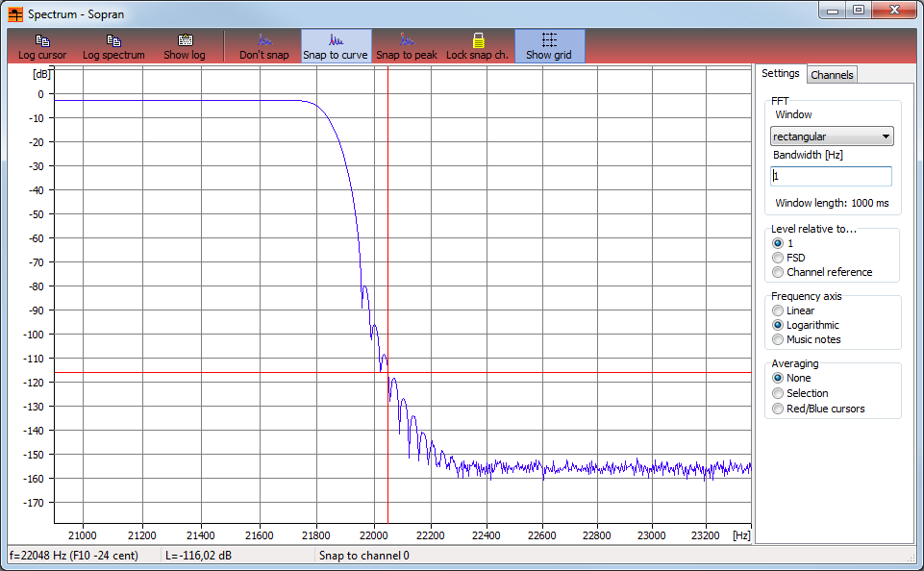Click the Bandwidth [Hz] input field
924x571 pixels.
tap(831, 176)
